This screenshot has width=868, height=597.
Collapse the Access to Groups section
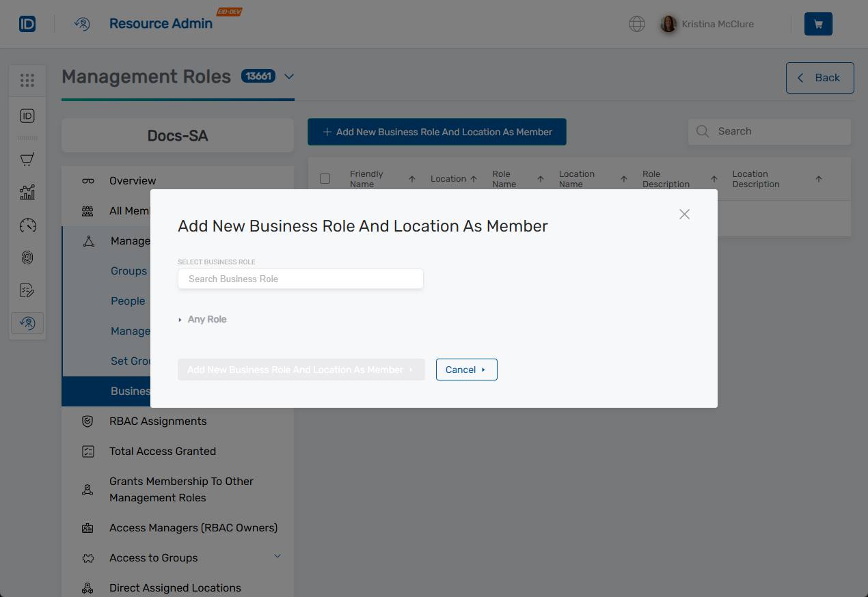277,556
